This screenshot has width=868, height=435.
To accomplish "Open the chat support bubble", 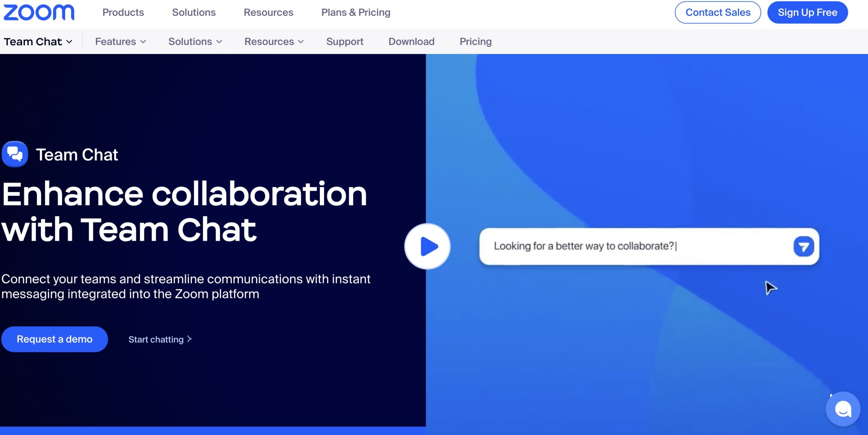I will click(x=843, y=409).
